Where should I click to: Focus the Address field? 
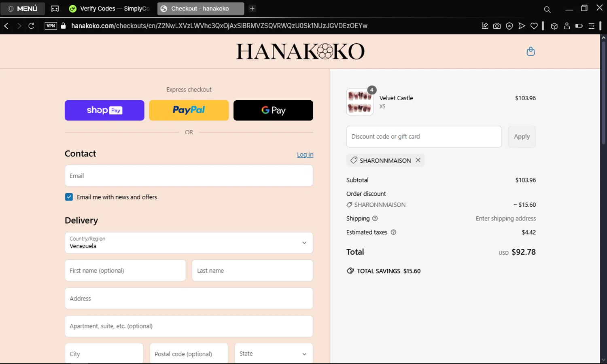coord(189,298)
